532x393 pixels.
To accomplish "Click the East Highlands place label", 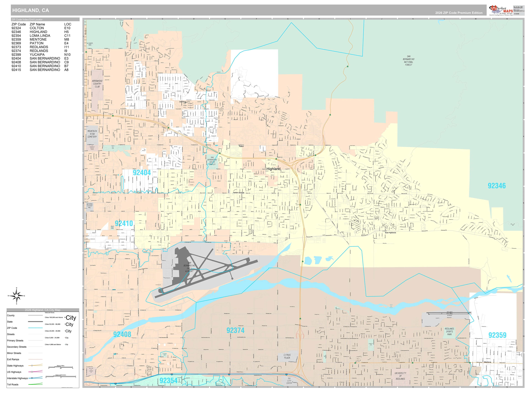I will [390, 233].
